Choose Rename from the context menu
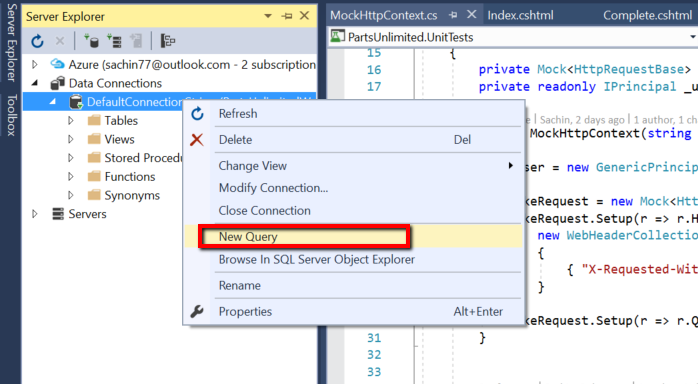698x384 pixels. [x=354, y=285]
